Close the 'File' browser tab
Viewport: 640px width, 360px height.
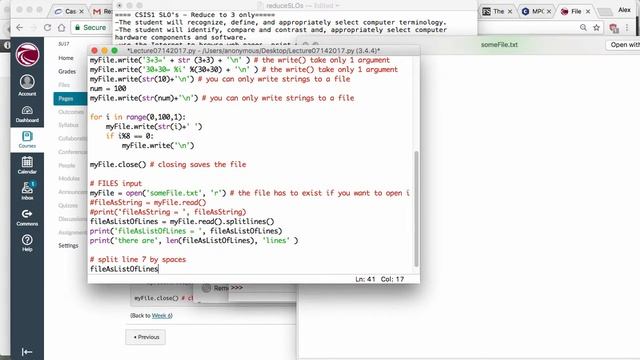click(588, 11)
